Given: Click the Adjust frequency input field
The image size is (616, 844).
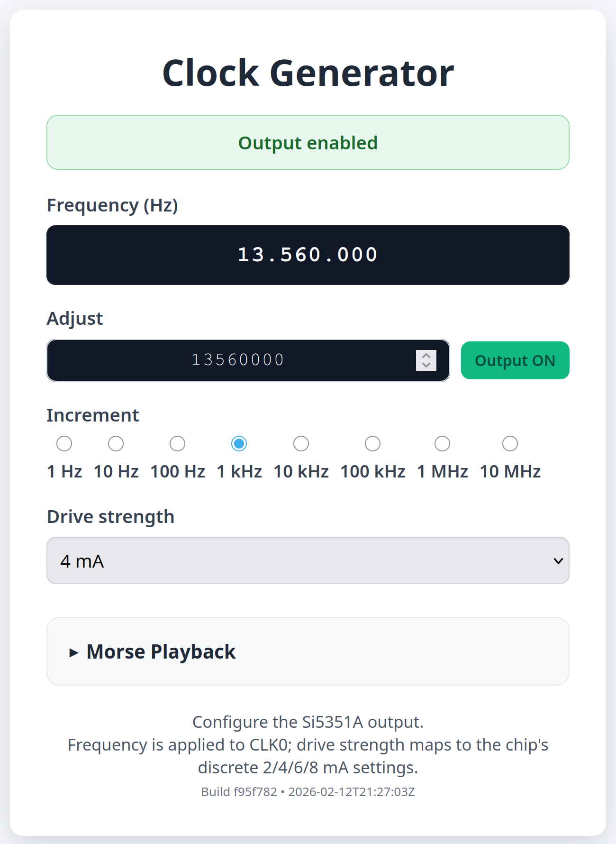Looking at the screenshot, I should pyautogui.click(x=237, y=360).
